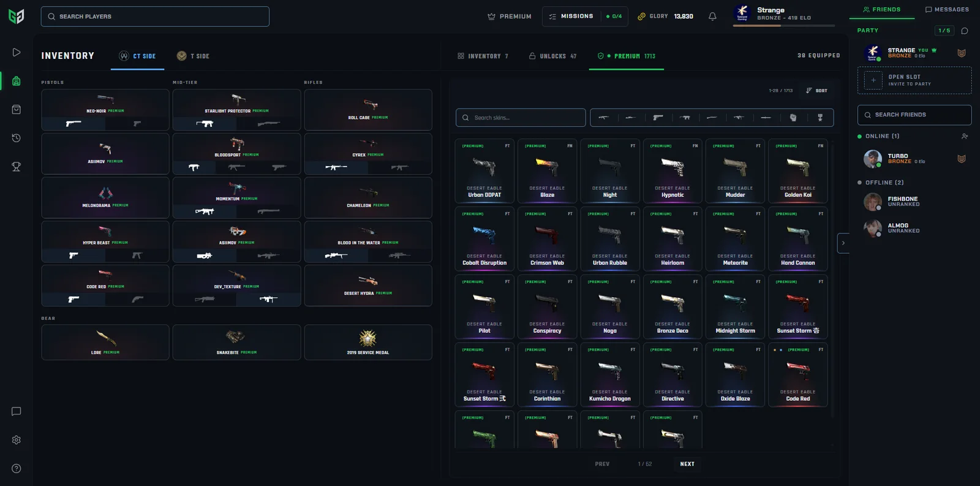Filter skins by sniper rifle icon
This screenshot has width=980, height=486.
click(x=630, y=118)
